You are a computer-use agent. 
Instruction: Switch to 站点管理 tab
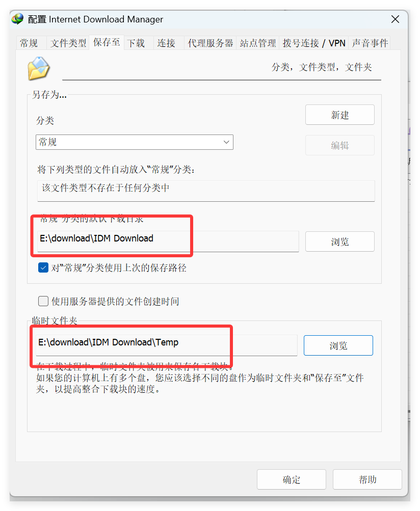pos(258,43)
